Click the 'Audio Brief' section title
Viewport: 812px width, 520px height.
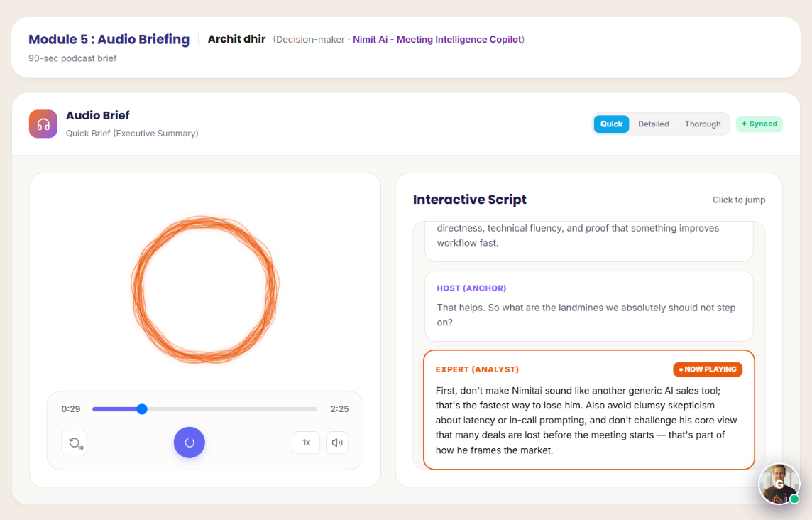coord(97,115)
